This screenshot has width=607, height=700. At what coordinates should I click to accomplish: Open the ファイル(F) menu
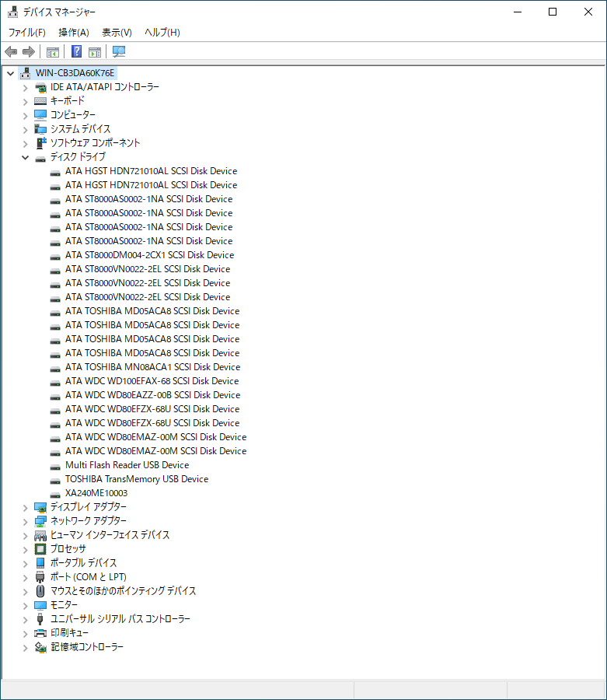[26, 32]
